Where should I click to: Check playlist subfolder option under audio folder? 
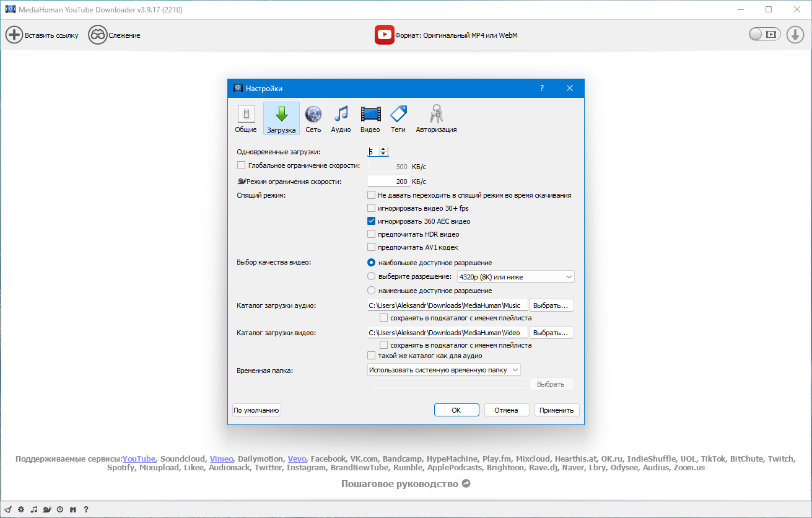click(x=384, y=318)
